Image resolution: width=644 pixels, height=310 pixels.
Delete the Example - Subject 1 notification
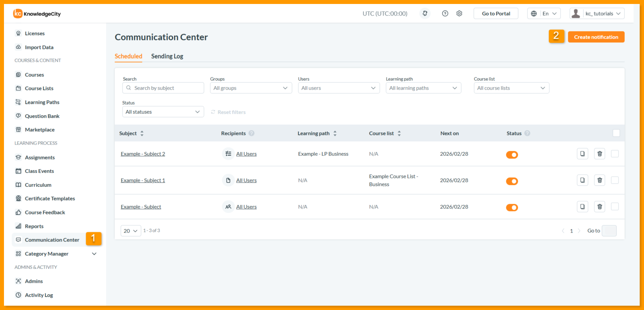point(600,180)
